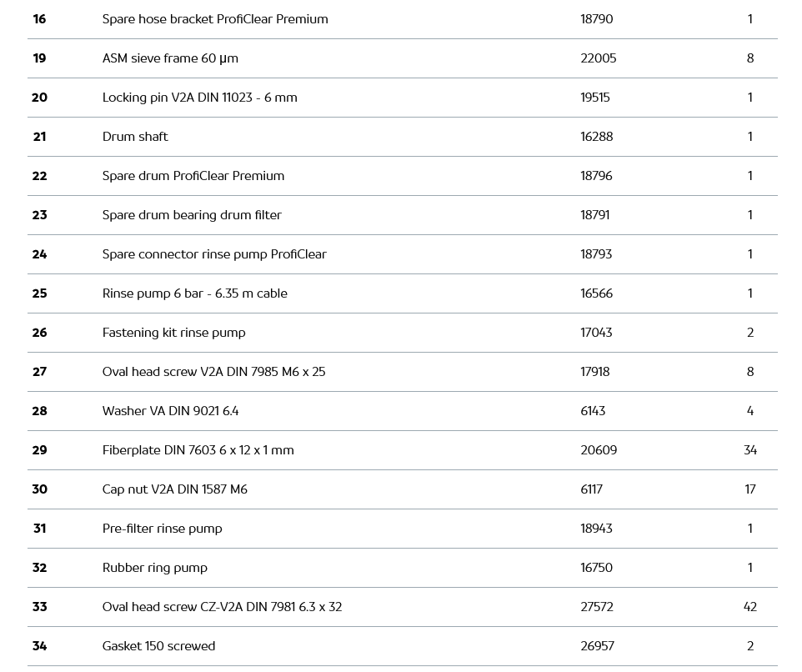Click 'Washer VA DIN 9021 6.4'
The width and height of the screenshot is (802, 672).
tap(170, 411)
